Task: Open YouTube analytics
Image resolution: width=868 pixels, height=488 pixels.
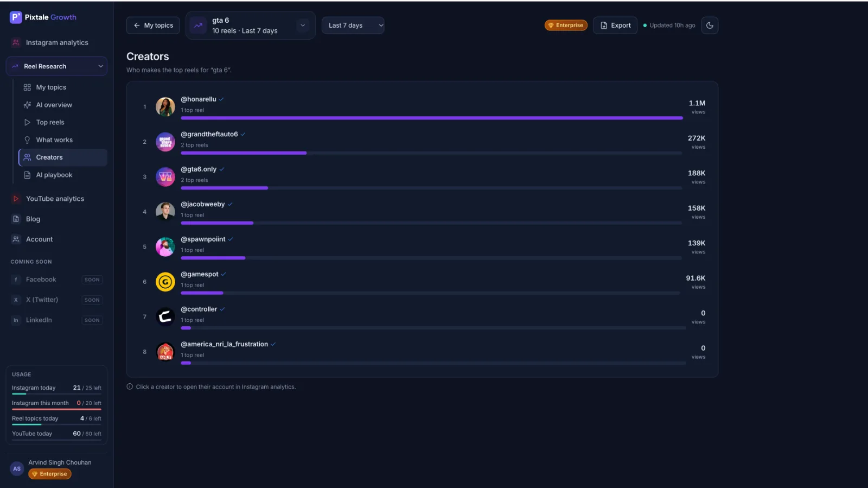Action: click(x=56, y=199)
